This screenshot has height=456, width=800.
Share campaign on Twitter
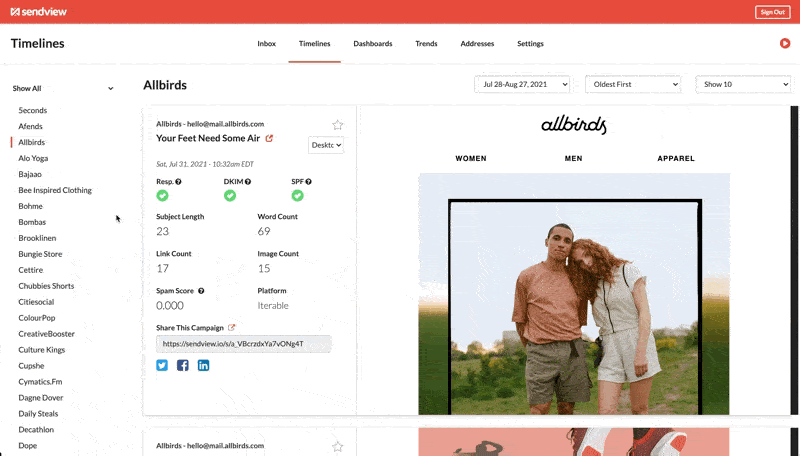(162, 365)
